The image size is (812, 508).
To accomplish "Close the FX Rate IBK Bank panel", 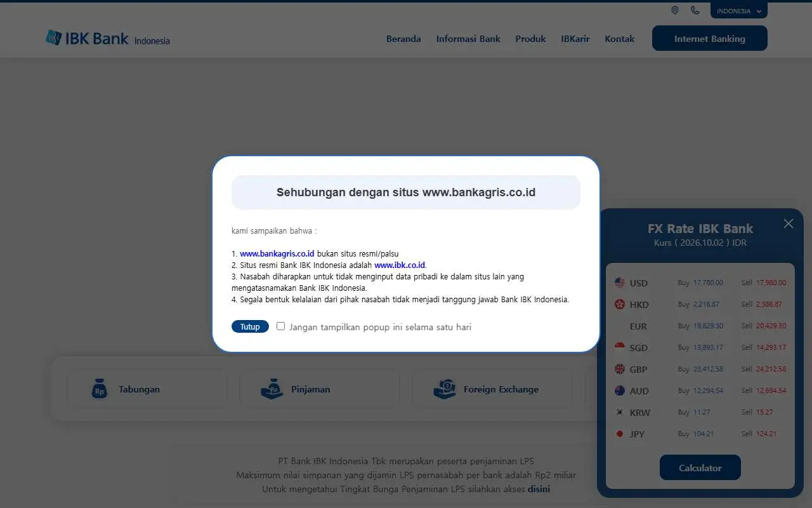I will tap(789, 224).
